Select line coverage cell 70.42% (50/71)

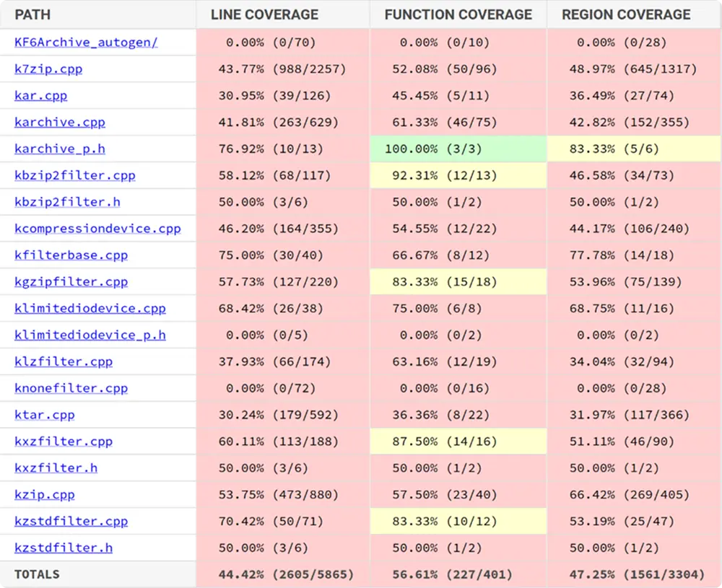click(282, 522)
